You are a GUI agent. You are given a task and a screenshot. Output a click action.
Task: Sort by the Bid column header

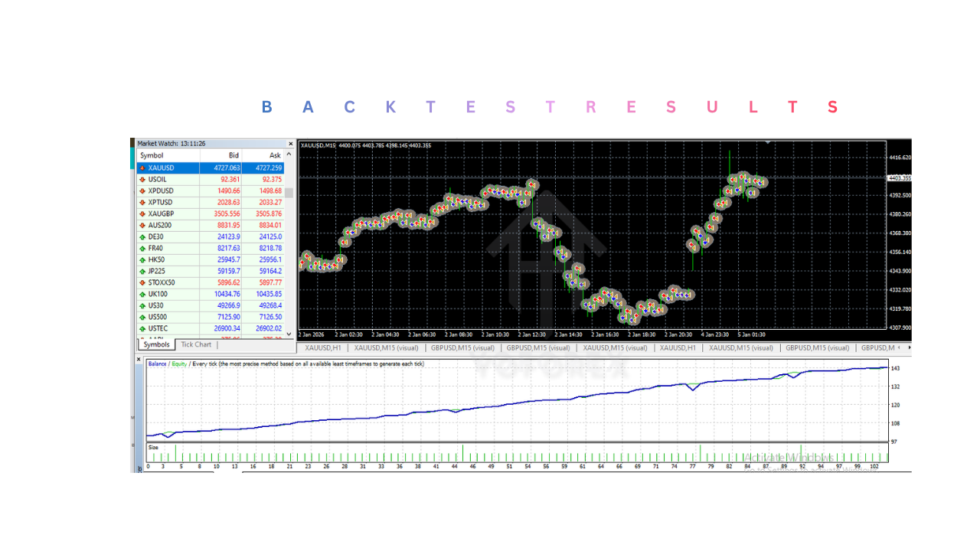tap(234, 155)
